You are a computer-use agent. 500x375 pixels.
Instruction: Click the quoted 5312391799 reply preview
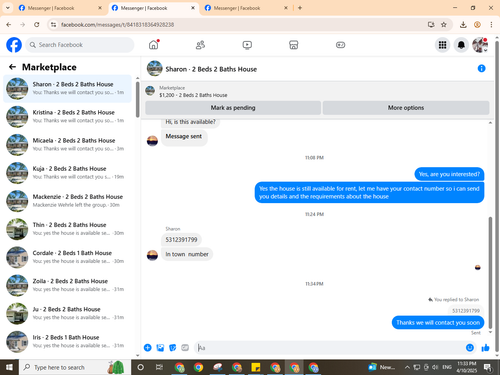[466, 311]
